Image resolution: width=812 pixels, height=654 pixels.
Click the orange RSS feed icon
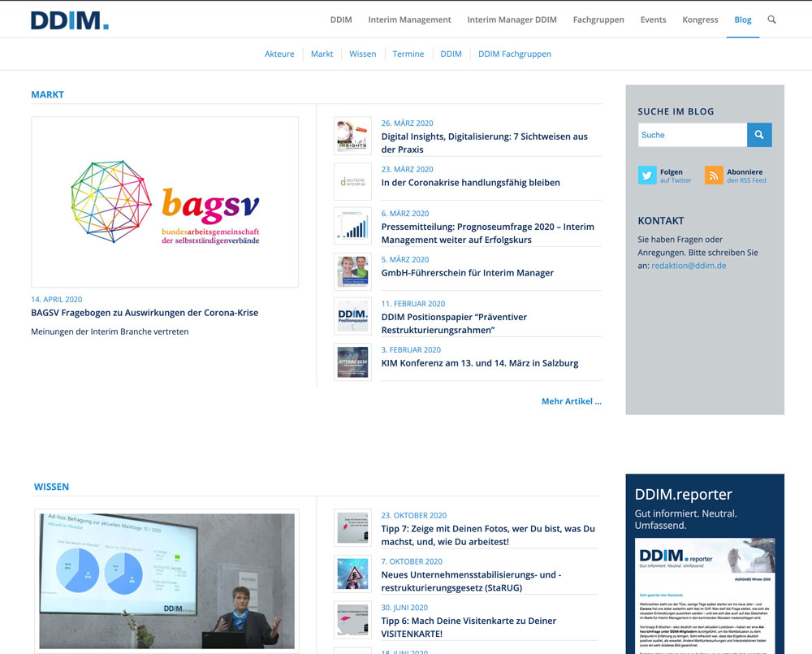point(714,175)
